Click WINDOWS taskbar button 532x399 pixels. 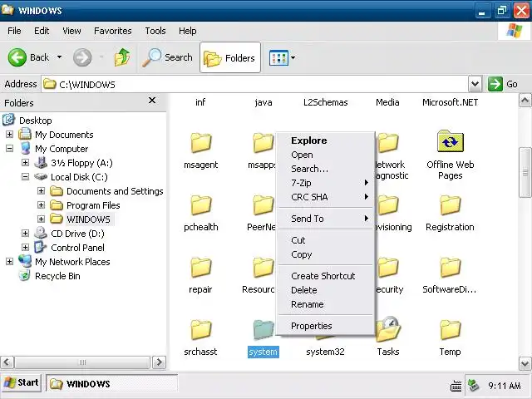click(x=112, y=384)
